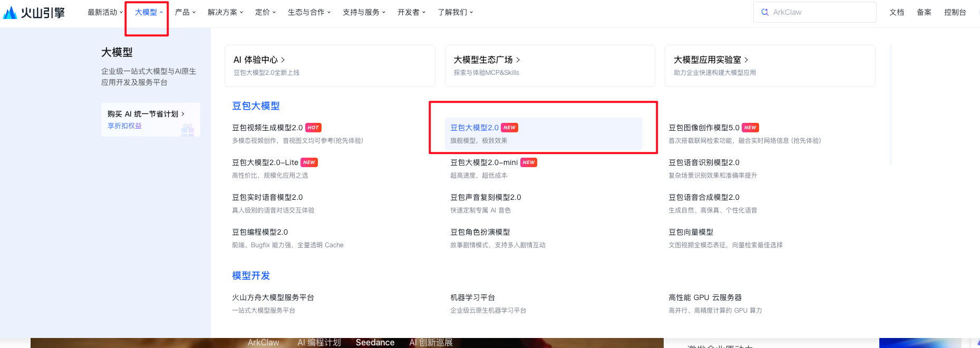Switch to the Seedance banner tab

(375, 343)
